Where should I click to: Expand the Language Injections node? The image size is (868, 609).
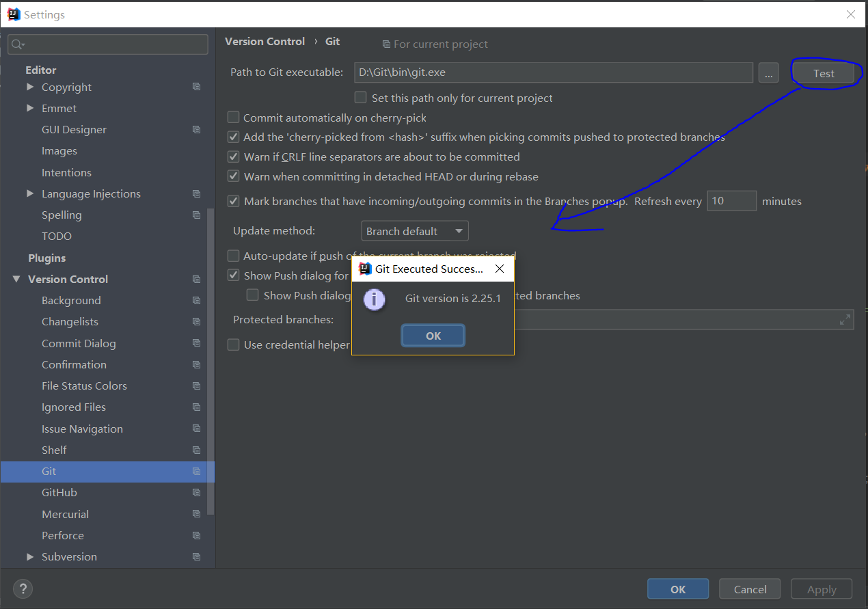coord(30,193)
